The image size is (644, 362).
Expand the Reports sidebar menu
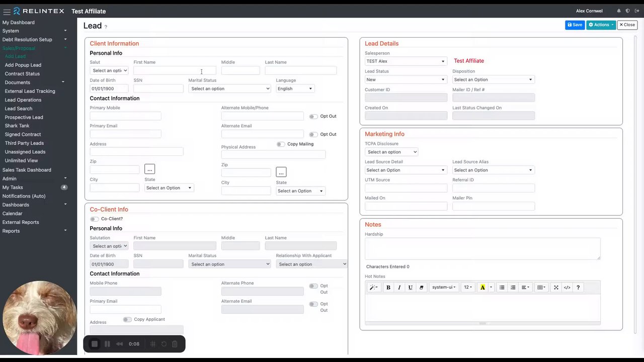[34, 231]
